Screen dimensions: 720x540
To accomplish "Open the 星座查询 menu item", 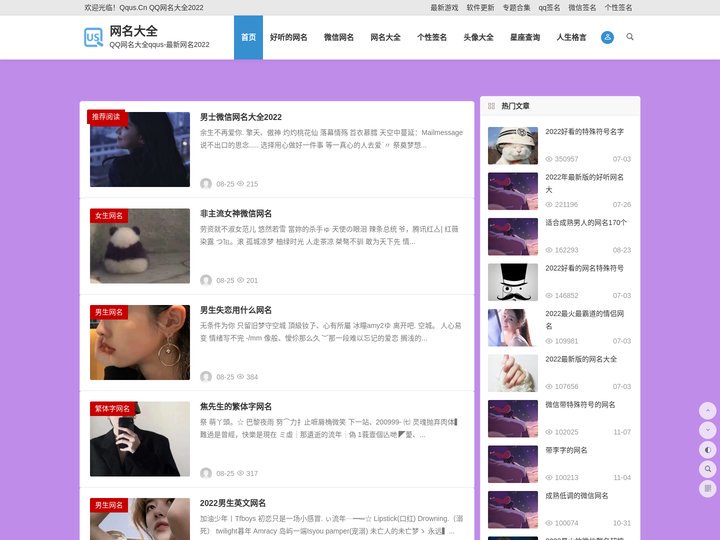I will (525, 37).
